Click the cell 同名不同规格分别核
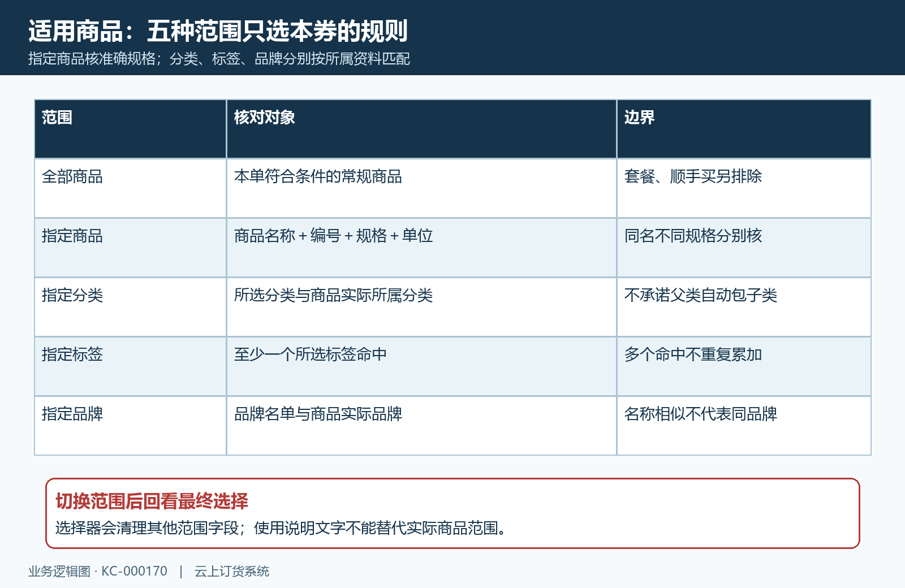The image size is (905, 588). coord(744,248)
